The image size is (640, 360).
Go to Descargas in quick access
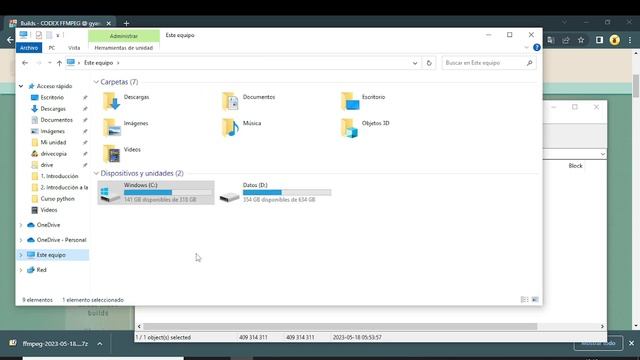pyautogui.click(x=53, y=109)
